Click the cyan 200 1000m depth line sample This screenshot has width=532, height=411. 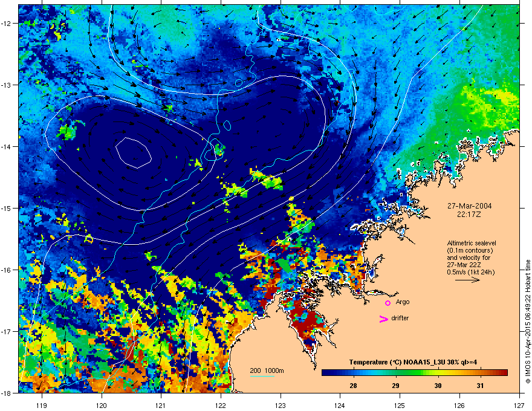click(262, 376)
